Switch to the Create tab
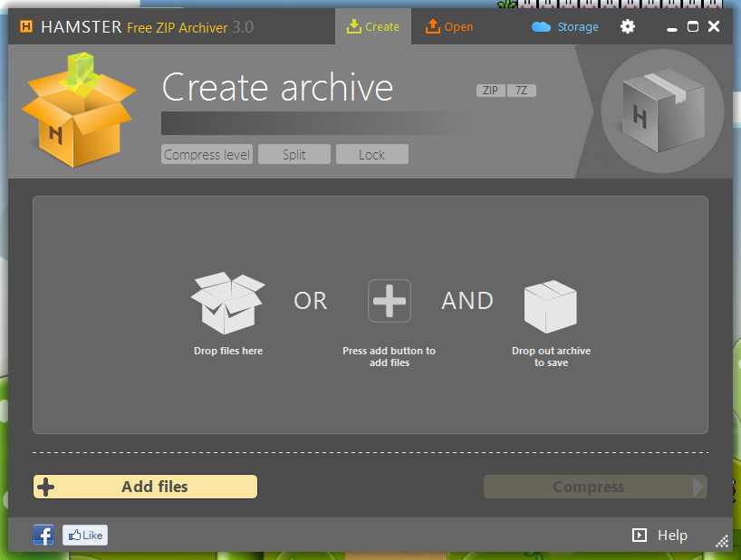Viewport: 741px width, 560px height. [x=373, y=26]
